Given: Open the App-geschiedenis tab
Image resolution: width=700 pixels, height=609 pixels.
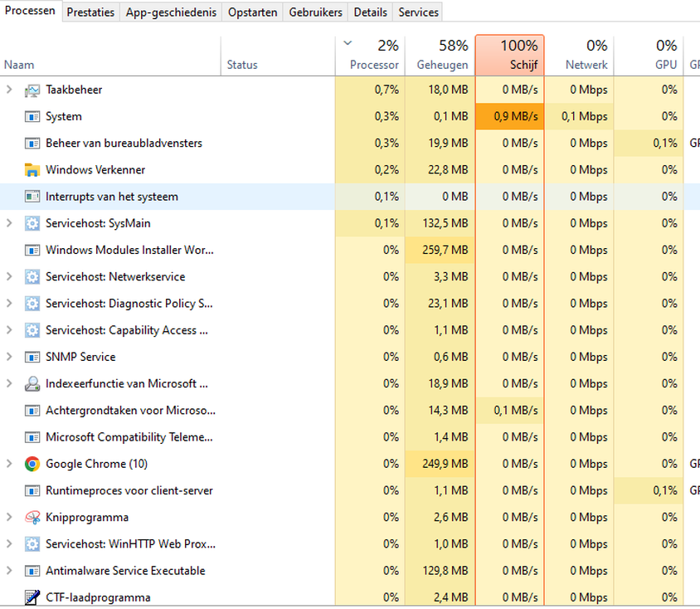Looking at the screenshot, I should pyautogui.click(x=171, y=12).
